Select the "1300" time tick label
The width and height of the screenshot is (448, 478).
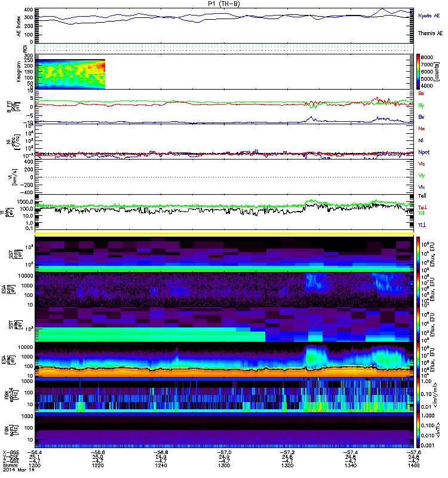224,465
